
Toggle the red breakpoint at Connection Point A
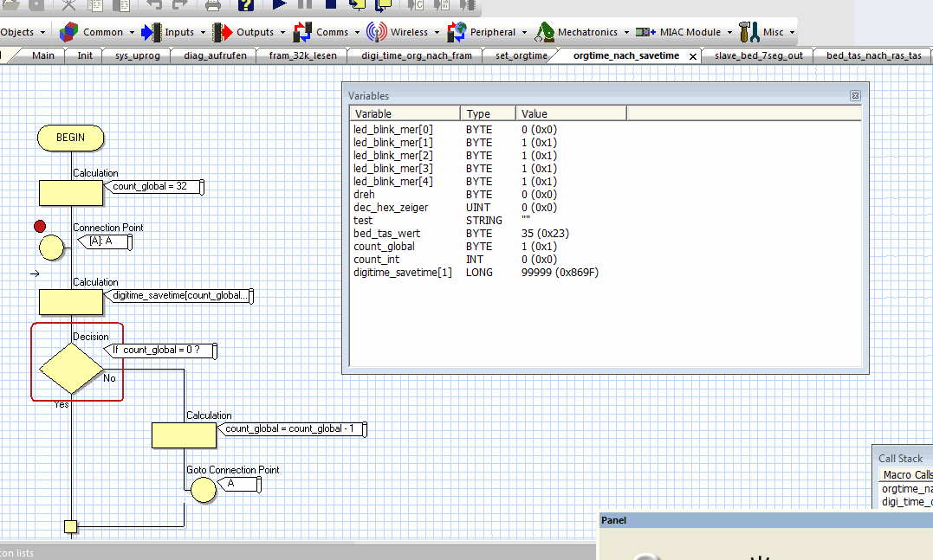pyautogui.click(x=40, y=227)
